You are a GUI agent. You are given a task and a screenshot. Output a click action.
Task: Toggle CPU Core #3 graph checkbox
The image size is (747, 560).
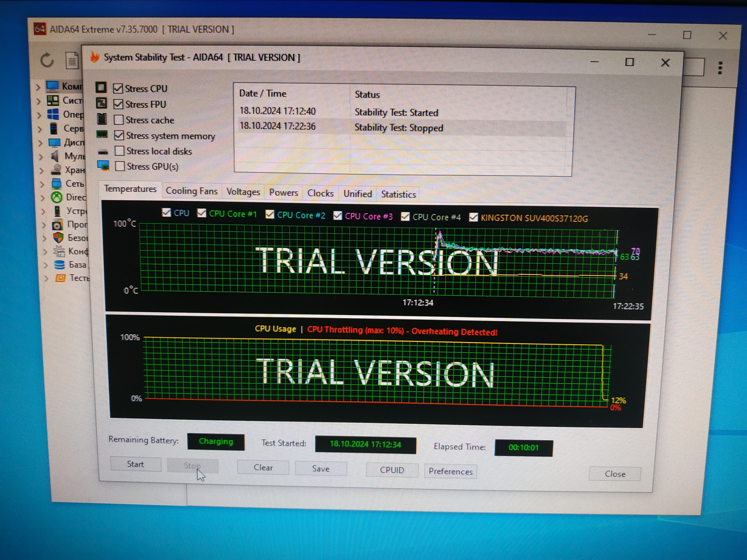point(337,215)
